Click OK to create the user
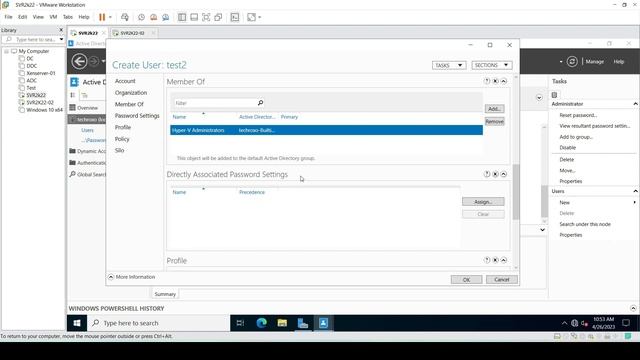 point(467,280)
